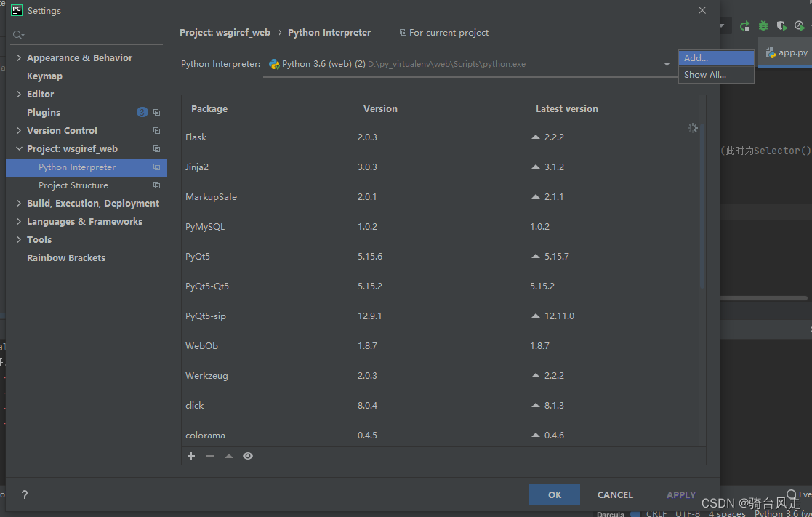Select the WebOb package row
Viewport: 812px width, 517px height.
pos(441,345)
